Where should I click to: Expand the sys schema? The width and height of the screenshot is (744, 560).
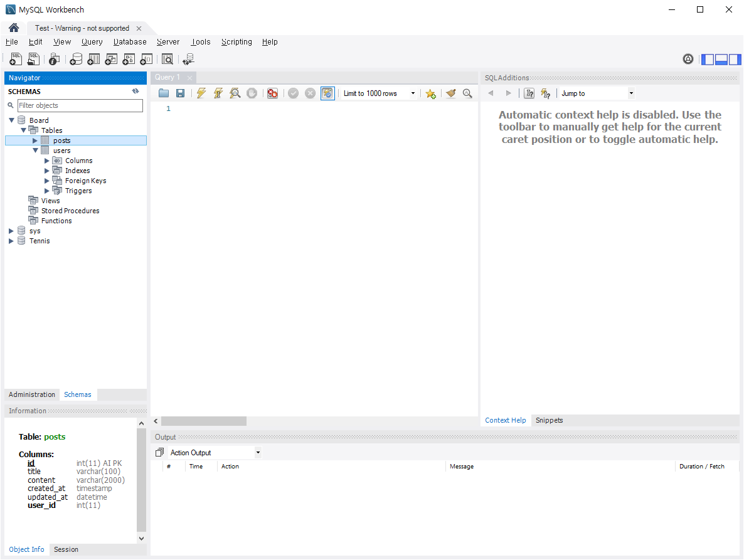click(11, 231)
